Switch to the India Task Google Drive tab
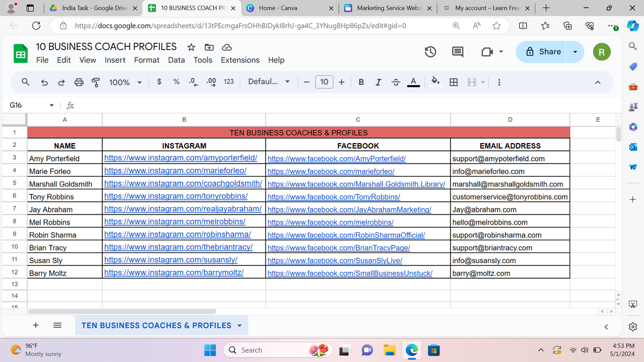644x362 pixels. click(94, 8)
